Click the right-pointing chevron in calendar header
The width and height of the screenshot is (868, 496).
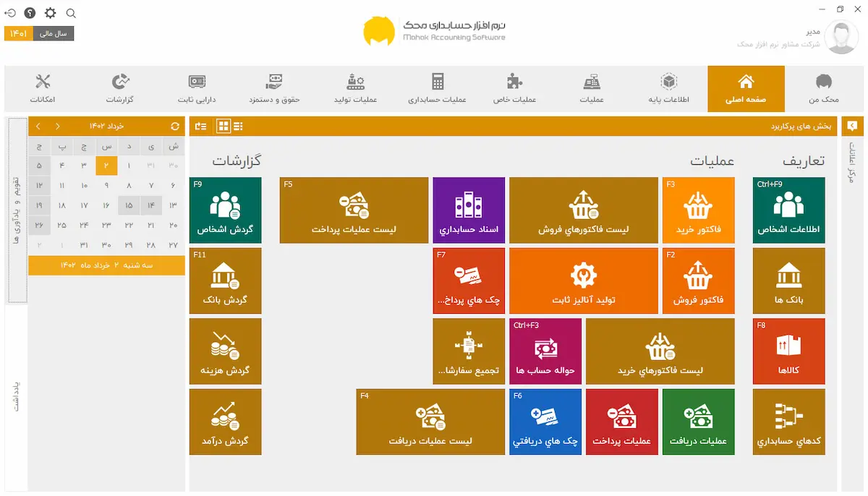pos(58,127)
